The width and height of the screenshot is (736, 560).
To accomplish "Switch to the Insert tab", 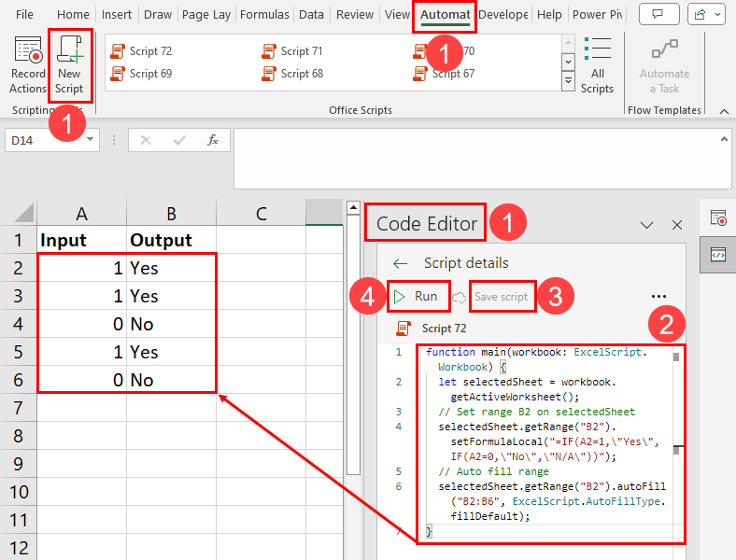I will coord(117,15).
